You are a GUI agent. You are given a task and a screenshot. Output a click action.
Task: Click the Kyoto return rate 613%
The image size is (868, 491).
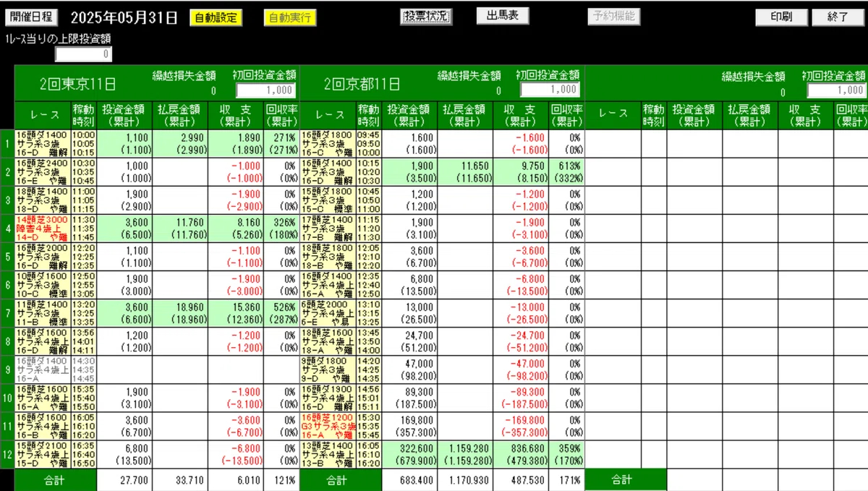click(x=571, y=166)
